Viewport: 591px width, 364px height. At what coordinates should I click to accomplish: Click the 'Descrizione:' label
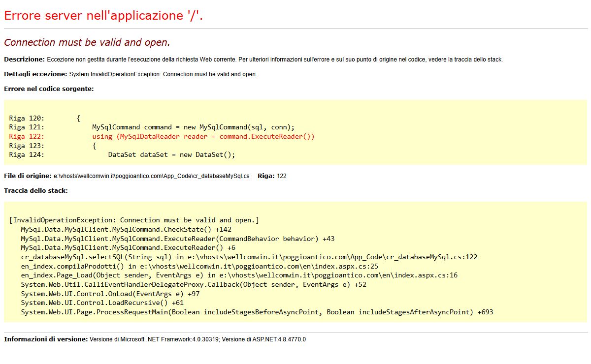[24, 60]
